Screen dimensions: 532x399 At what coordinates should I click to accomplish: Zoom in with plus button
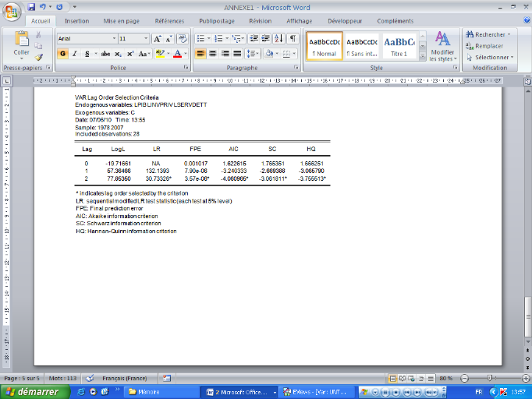(x=526, y=378)
